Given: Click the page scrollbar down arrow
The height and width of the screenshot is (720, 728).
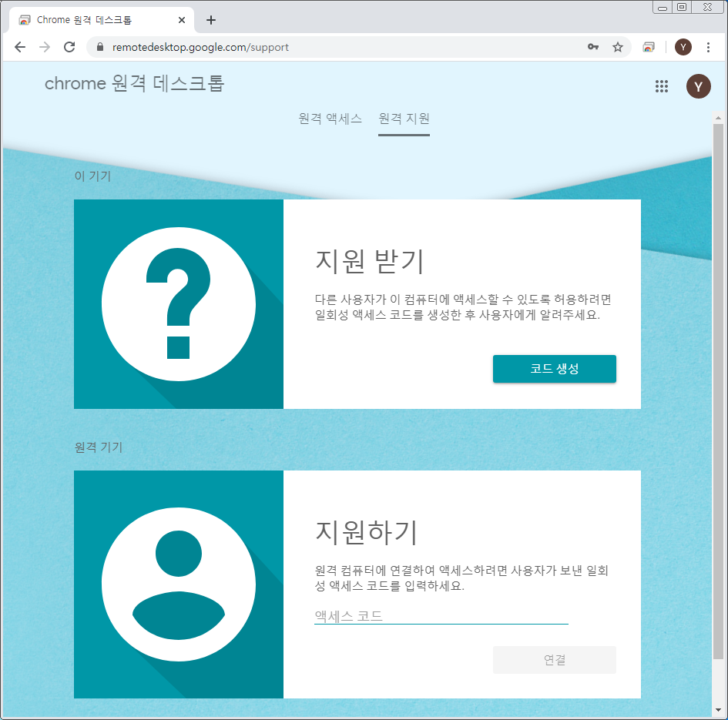Looking at the screenshot, I should tap(718, 710).
